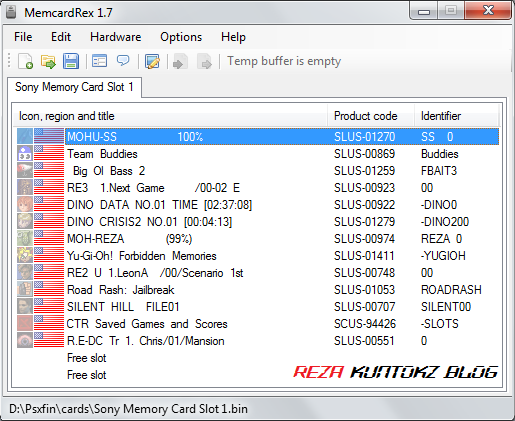Click product code 'SLUS-00869'

pyautogui.click(x=364, y=154)
